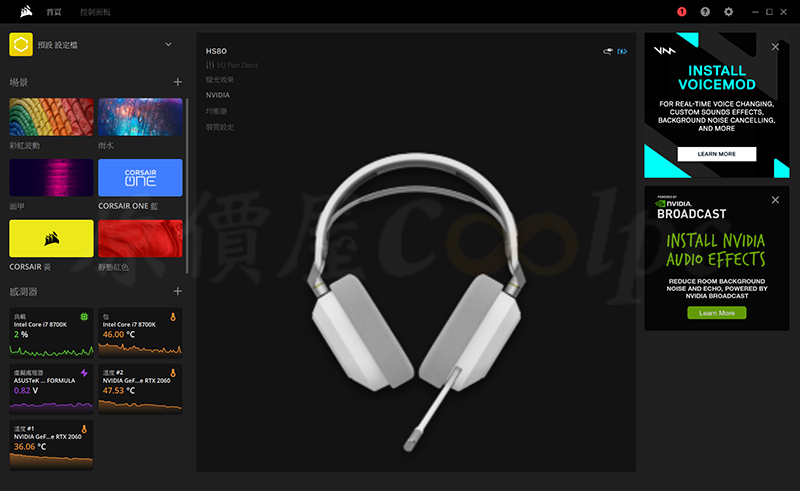Click the HS80 battery status icon
This screenshot has height=491, width=800.
coord(621,51)
